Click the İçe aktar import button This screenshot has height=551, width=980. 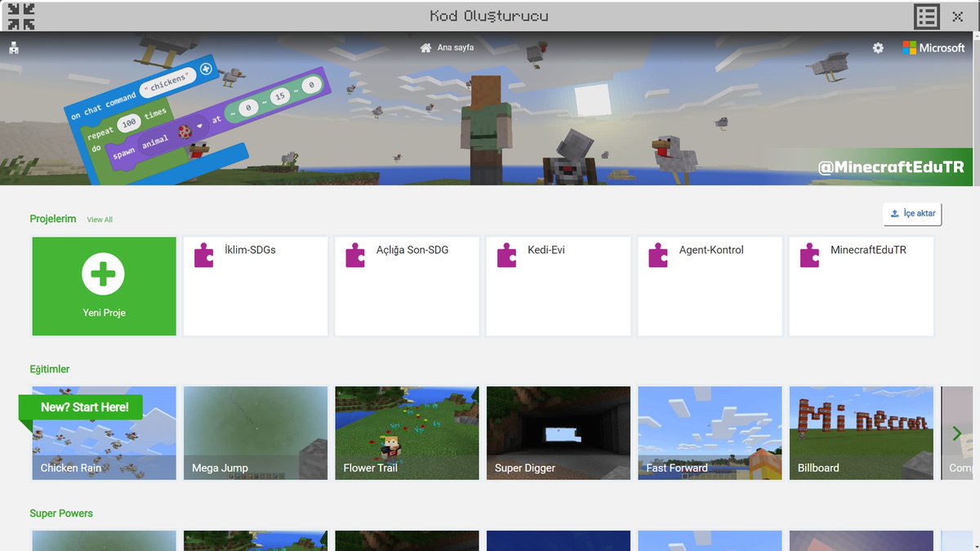point(913,214)
